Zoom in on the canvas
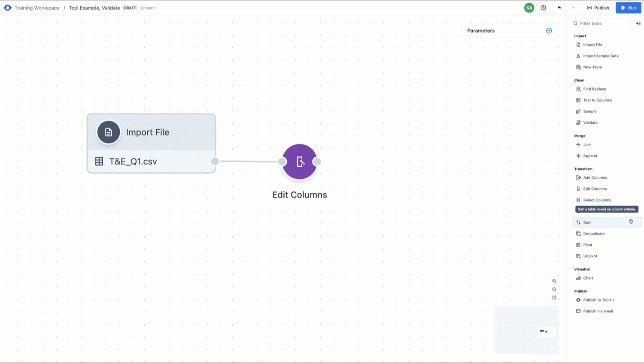Image resolution: width=644 pixels, height=363 pixels. tap(554, 281)
